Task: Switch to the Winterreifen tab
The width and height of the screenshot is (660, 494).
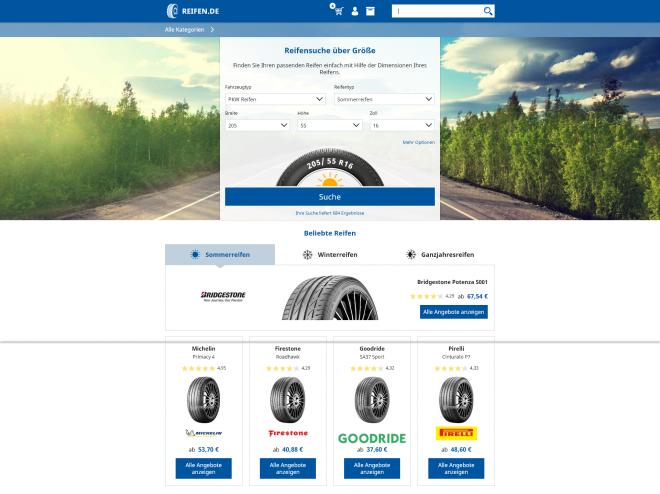Action: pyautogui.click(x=330, y=255)
